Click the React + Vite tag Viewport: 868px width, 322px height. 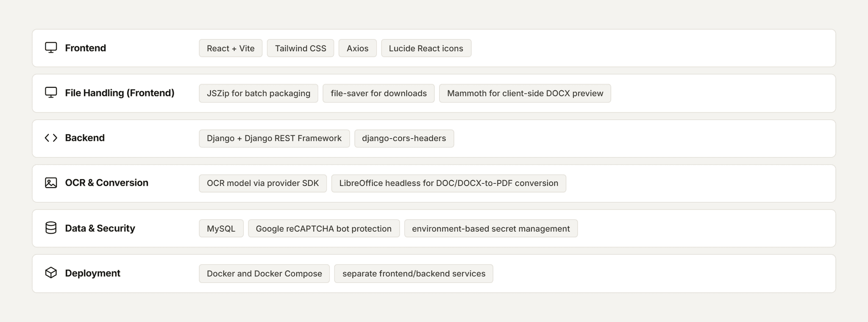(231, 48)
